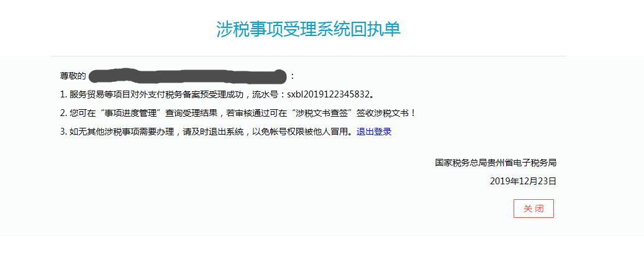Click the 若审核通过可在 phrase
This screenshot has height=260, width=644.
click(x=256, y=113)
